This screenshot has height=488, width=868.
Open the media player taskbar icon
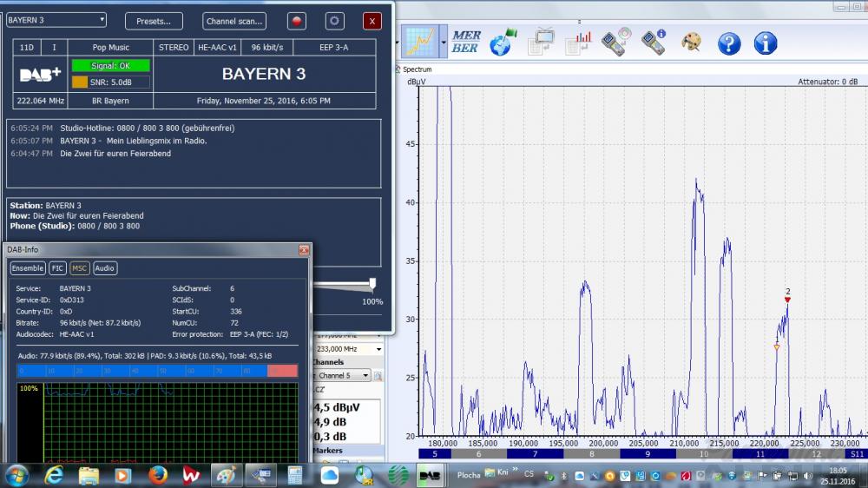tap(123, 476)
